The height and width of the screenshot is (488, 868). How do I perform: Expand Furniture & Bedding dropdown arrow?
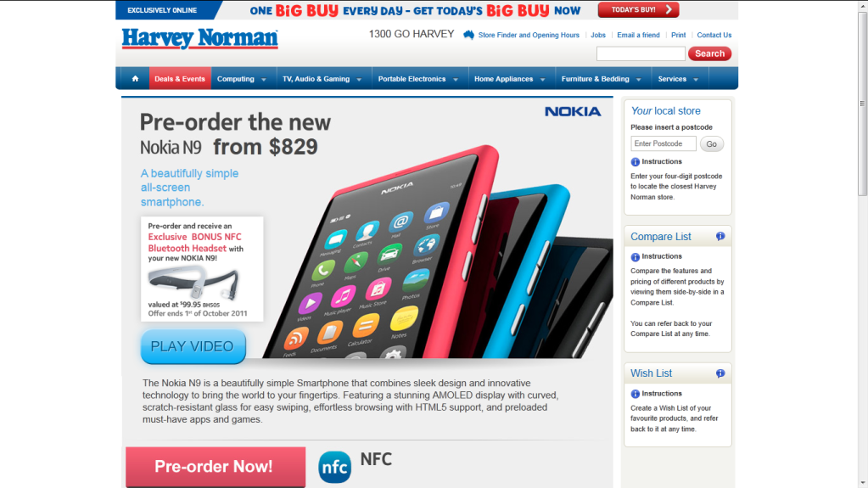638,80
